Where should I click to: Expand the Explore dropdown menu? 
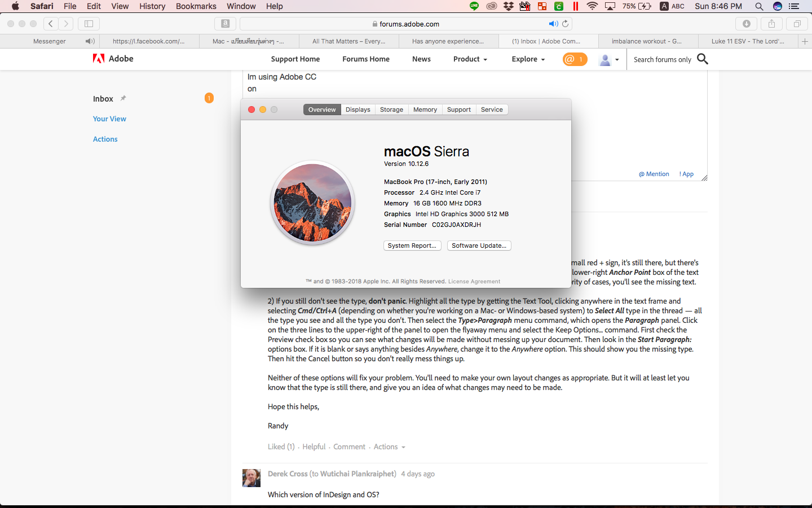[528, 59]
